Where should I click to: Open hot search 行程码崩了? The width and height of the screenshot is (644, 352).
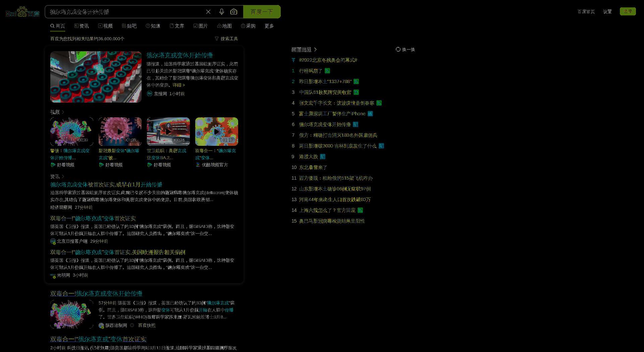click(x=311, y=71)
